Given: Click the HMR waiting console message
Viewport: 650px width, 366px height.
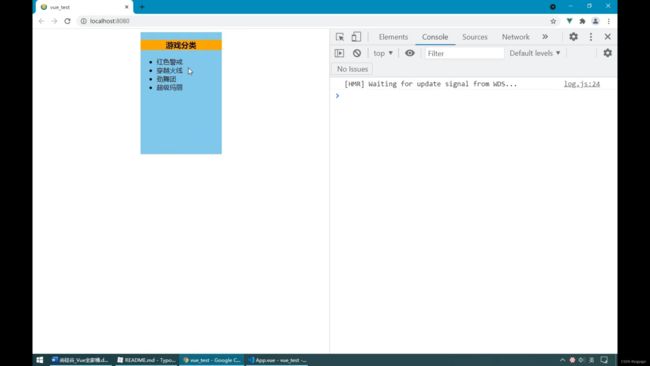Looking at the screenshot, I should pyautogui.click(x=430, y=84).
